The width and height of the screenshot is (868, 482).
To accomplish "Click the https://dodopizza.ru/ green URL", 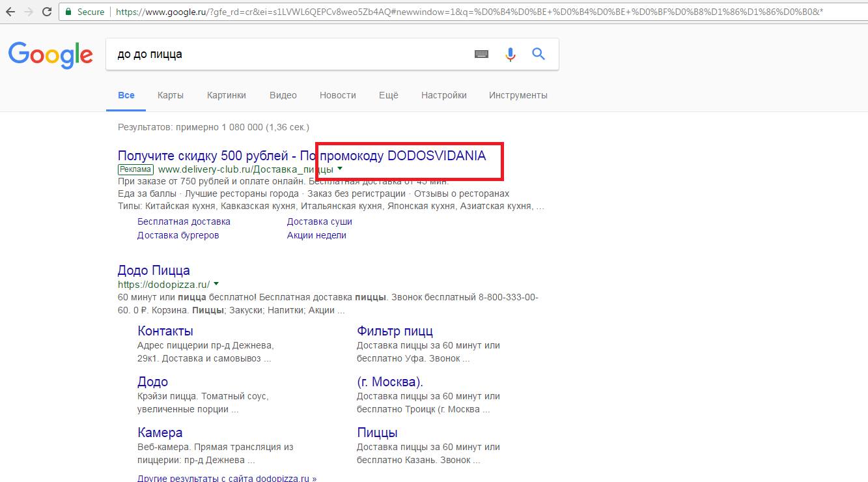I will point(164,285).
